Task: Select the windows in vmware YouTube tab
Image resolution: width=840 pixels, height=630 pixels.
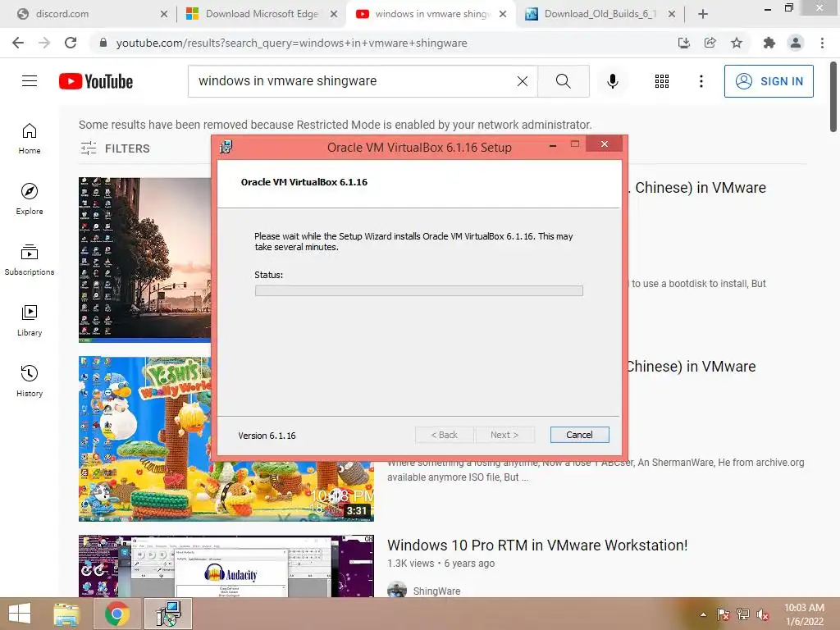Action: [x=431, y=14]
